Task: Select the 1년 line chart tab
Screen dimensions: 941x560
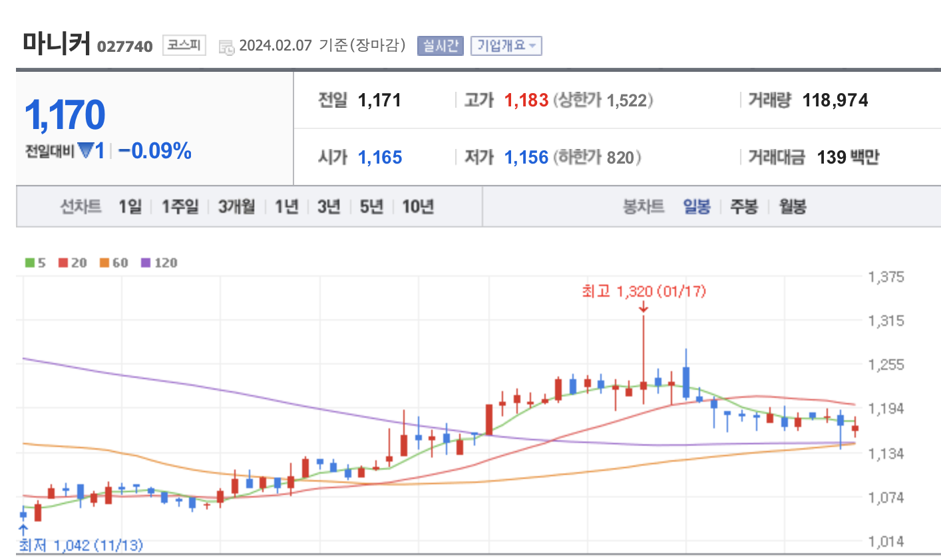Action: (x=287, y=207)
